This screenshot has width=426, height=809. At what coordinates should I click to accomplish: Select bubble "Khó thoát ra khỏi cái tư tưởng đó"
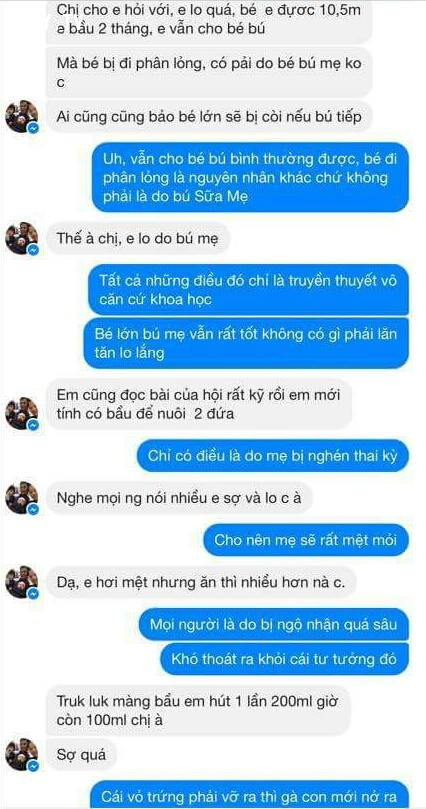(284, 659)
